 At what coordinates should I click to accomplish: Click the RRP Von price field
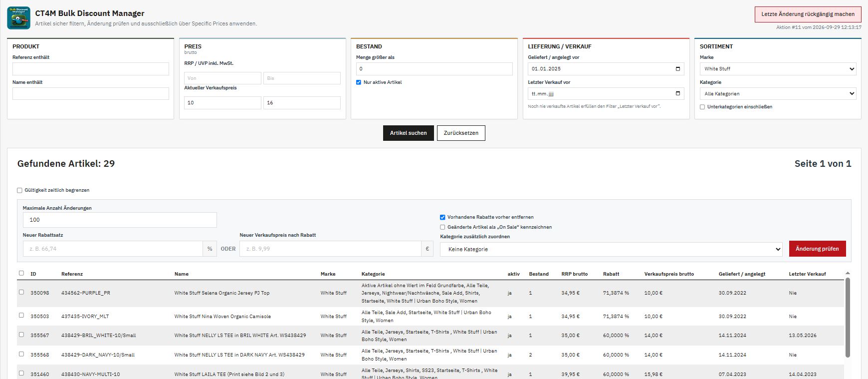tap(222, 78)
